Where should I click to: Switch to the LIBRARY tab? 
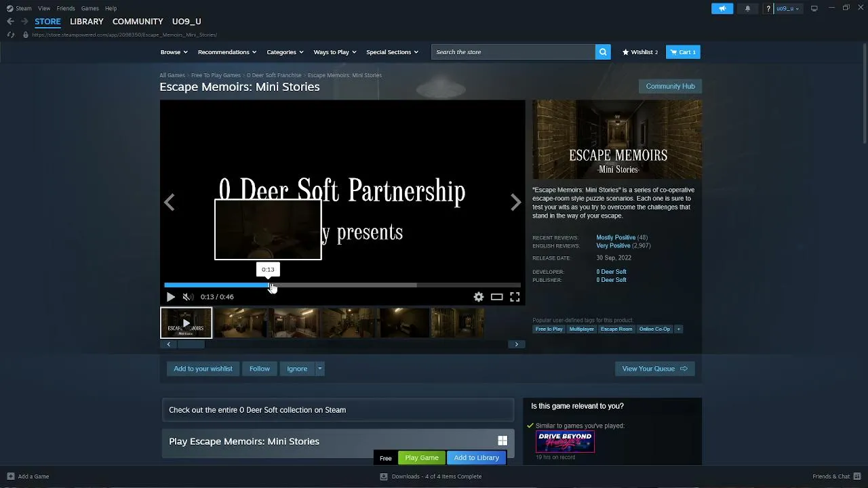point(87,22)
